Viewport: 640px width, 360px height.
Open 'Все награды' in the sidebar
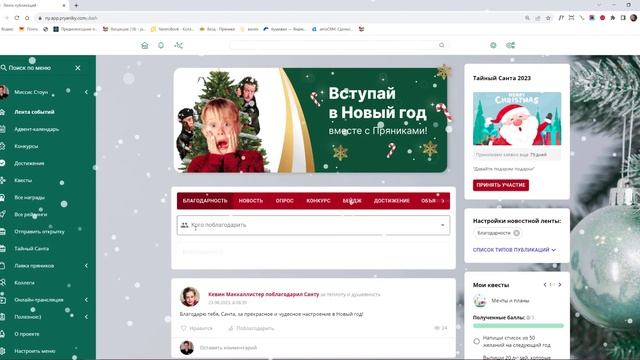pos(29,197)
